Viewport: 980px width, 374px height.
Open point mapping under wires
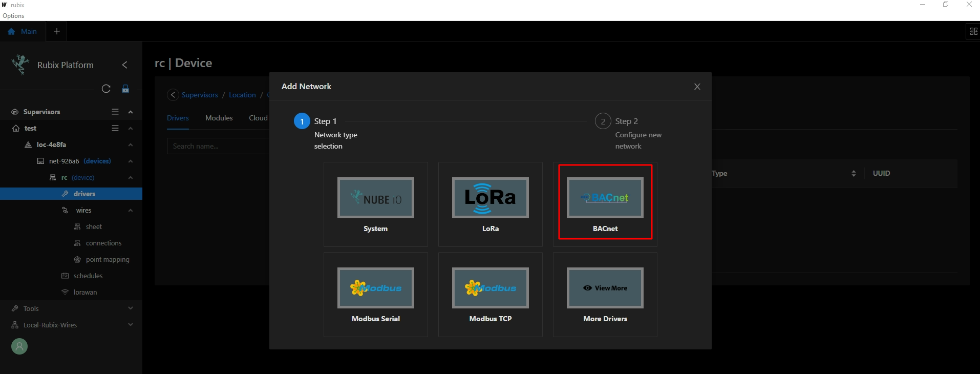[108, 259]
